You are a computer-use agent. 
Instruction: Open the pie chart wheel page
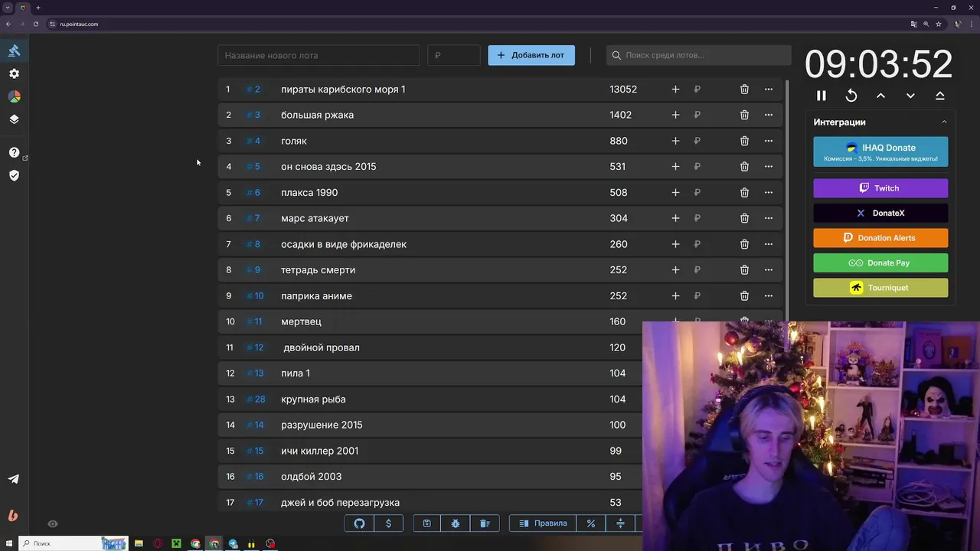tap(14, 96)
